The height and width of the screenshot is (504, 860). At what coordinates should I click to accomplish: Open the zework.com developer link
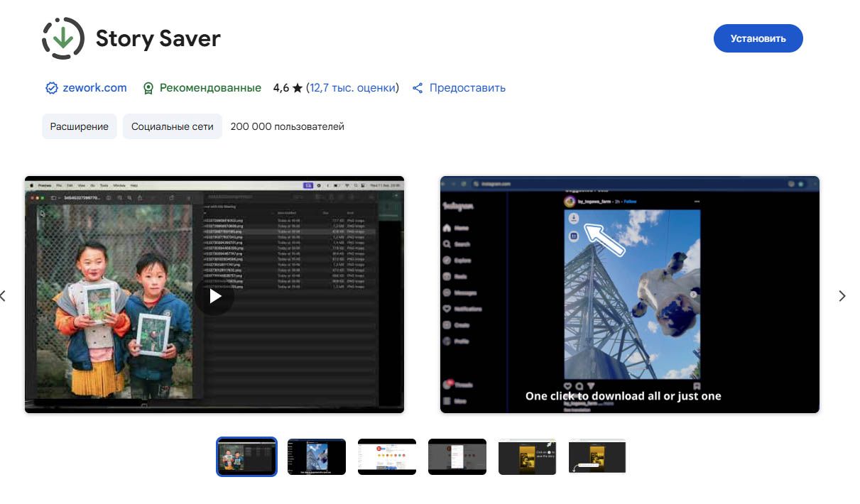tap(94, 88)
